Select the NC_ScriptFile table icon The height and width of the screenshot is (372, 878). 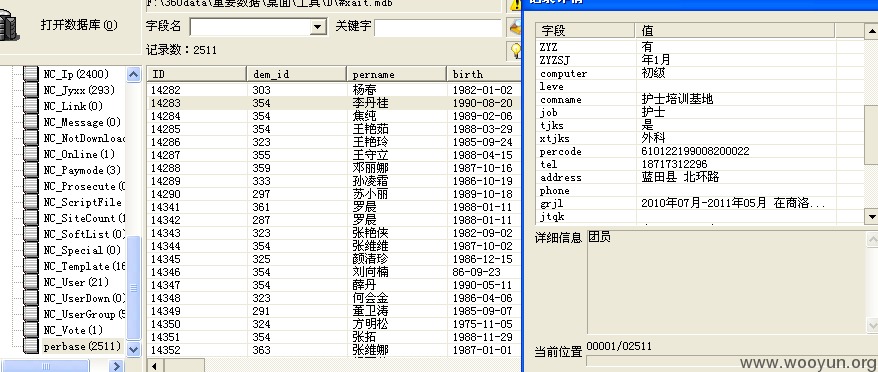pos(30,202)
